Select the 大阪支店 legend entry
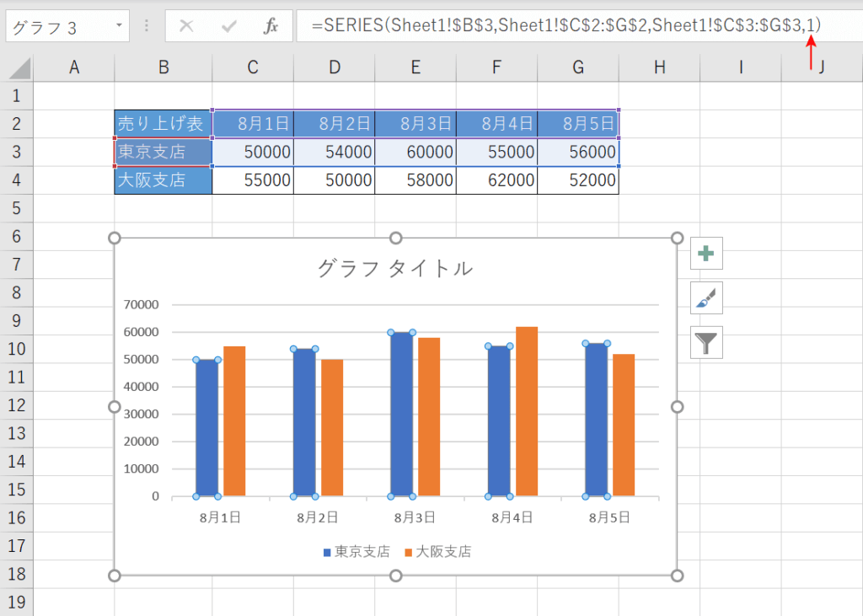 pos(437,552)
